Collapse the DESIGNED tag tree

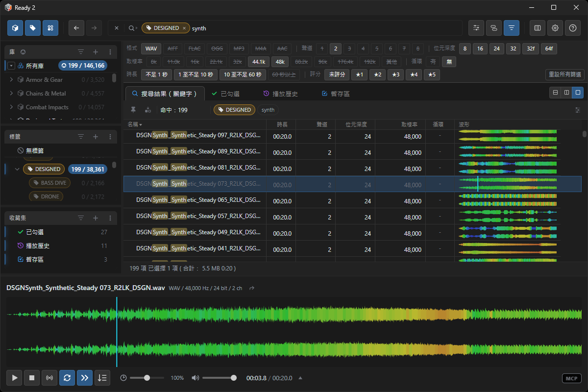(x=18, y=169)
